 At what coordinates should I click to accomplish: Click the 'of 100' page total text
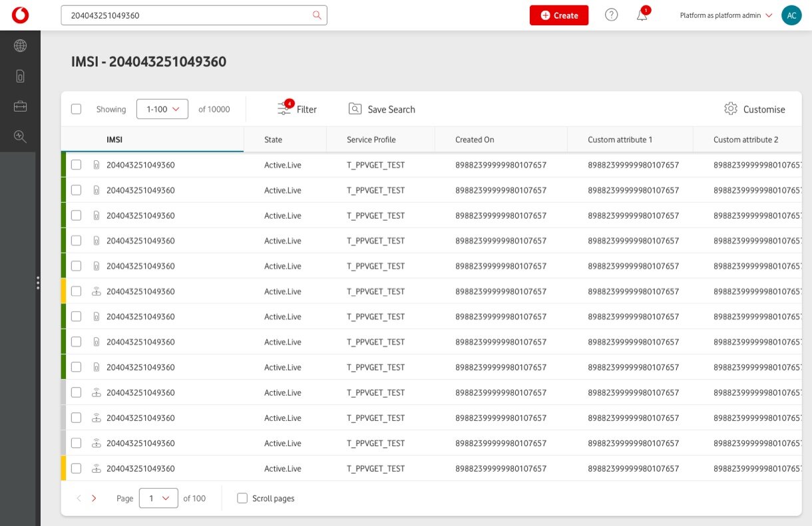[194, 498]
